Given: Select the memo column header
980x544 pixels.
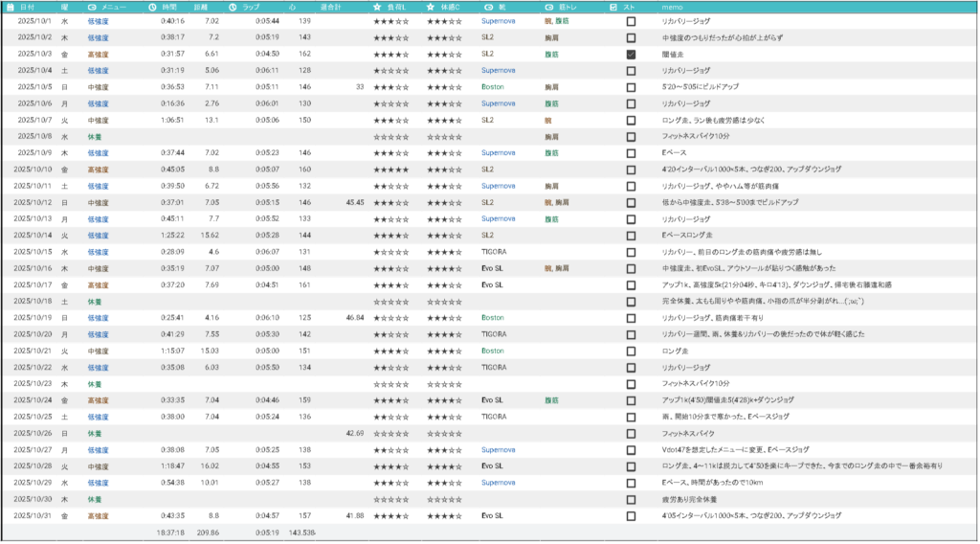Looking at the screenshot, I should (x=673, y=7).
